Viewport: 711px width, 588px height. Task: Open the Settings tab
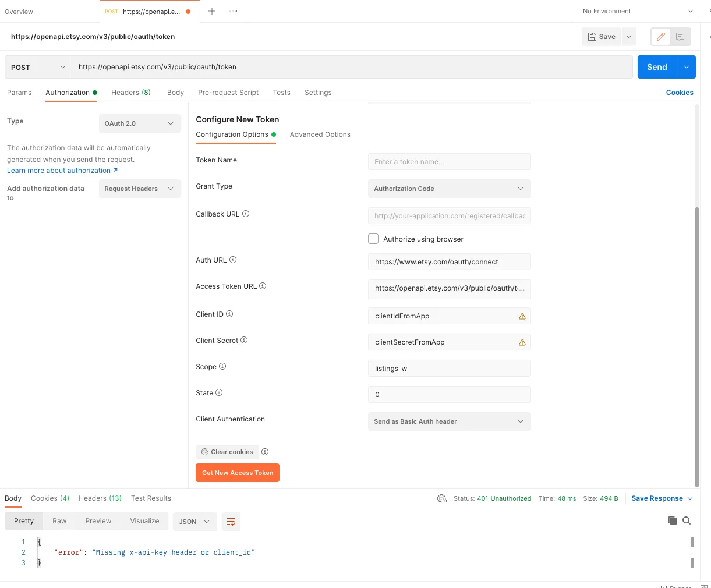pyautogui.click(x=318, y=93)
